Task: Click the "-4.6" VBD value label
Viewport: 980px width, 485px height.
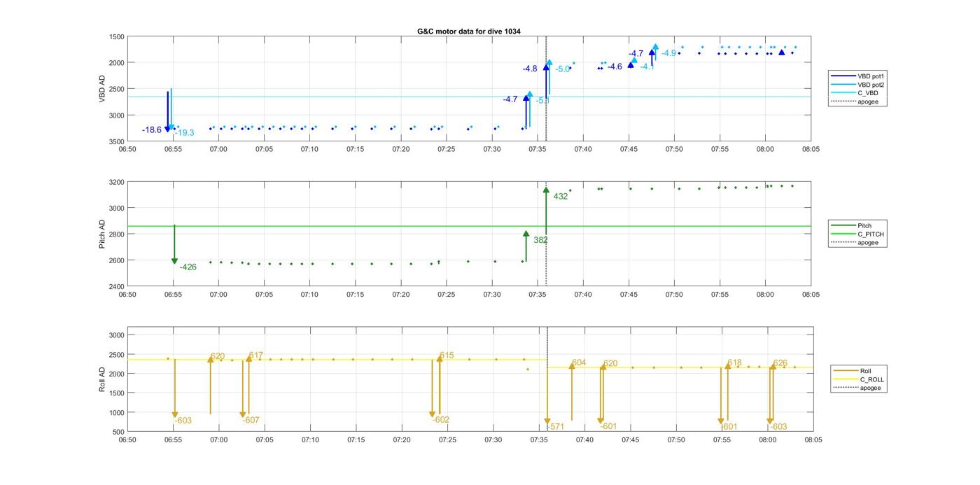Action: (615, 67)
